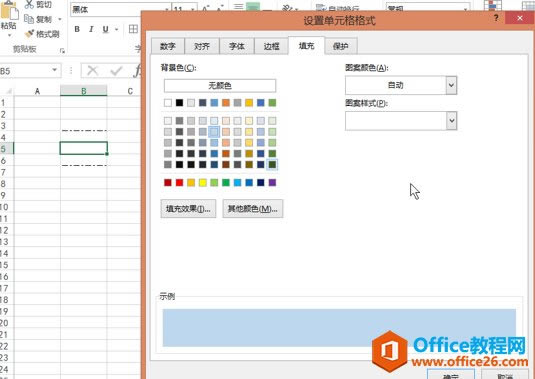Open the copy options dropdown arrow
Image resolution: width=535 pixels, height=379 pixels.
pyautogui.click(x=60, y=19)
